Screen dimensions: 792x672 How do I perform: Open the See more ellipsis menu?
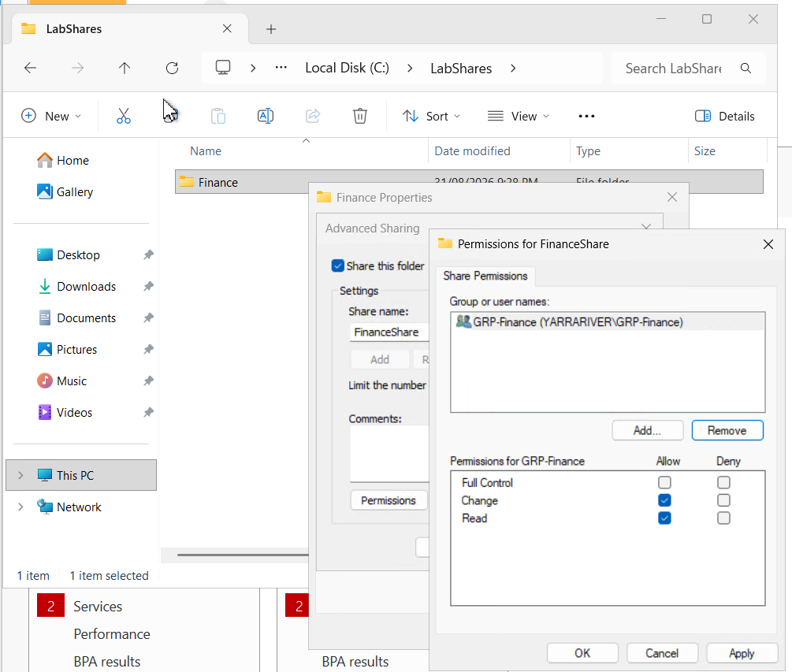point(586,116)
